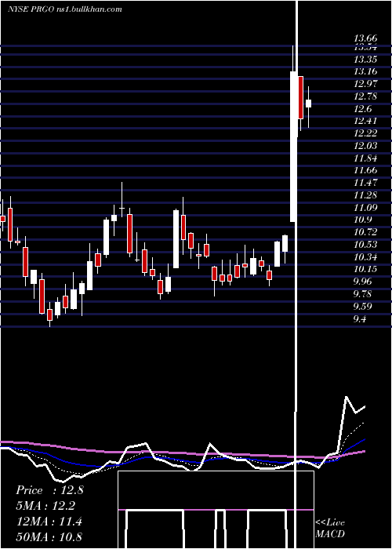Click the 11.09 price axis label

pos(365,208)
